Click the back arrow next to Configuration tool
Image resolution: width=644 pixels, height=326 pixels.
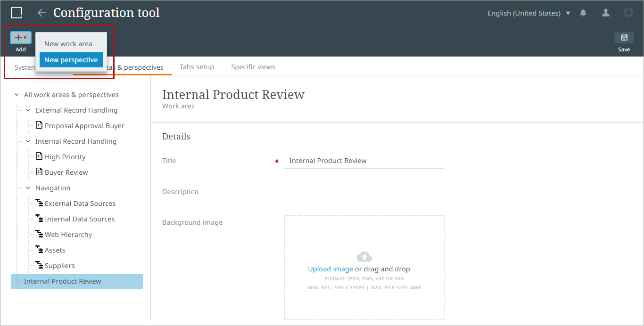(x=41, y=13)
